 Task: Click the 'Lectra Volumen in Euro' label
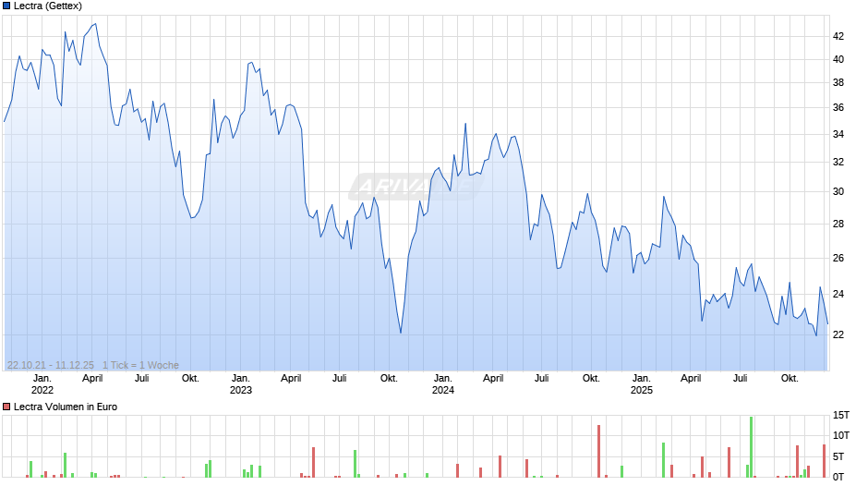pos(66,407)
